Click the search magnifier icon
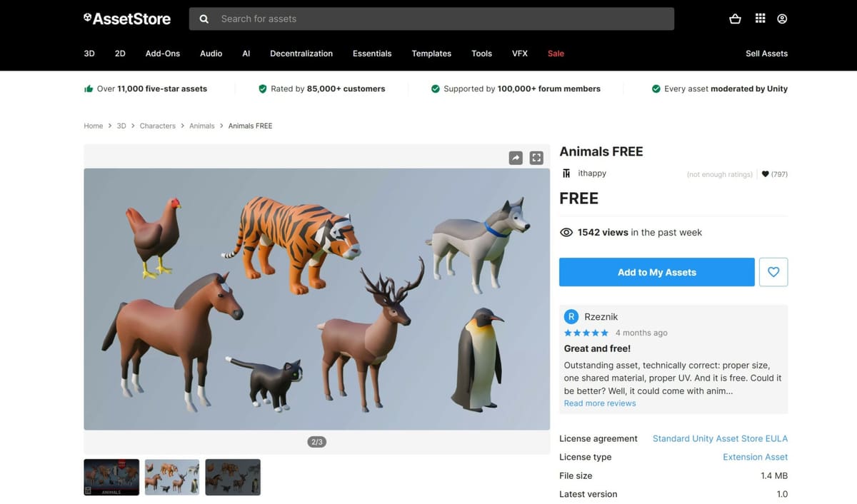 [x=204, y=19]
